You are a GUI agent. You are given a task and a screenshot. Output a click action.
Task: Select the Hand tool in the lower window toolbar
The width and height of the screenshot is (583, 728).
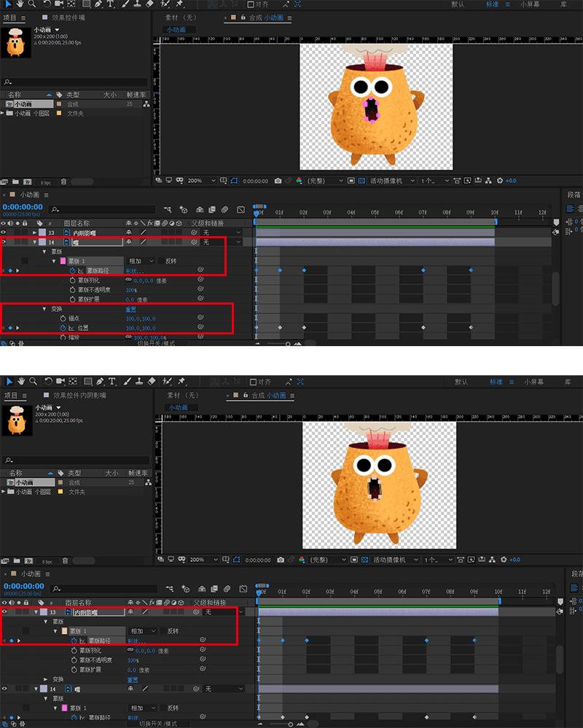point(21,381)
